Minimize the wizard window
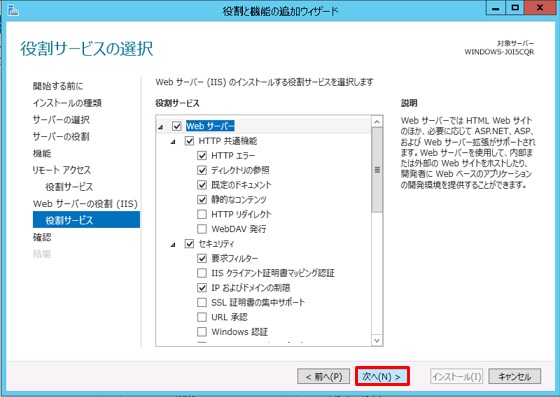Viewport: 560px width, 397px height. pyautogui.click(x=496, y=8)
